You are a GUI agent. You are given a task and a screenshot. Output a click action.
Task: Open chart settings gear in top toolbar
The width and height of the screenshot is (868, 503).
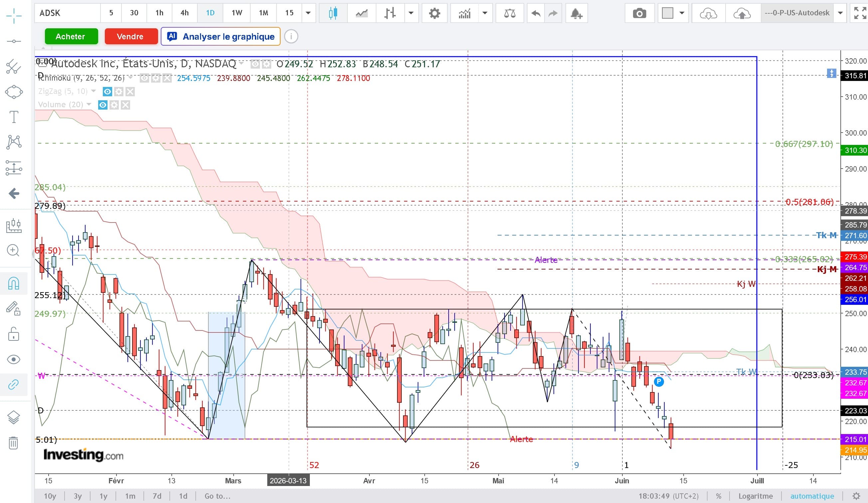pyautogui.click(x=434, y=13)
